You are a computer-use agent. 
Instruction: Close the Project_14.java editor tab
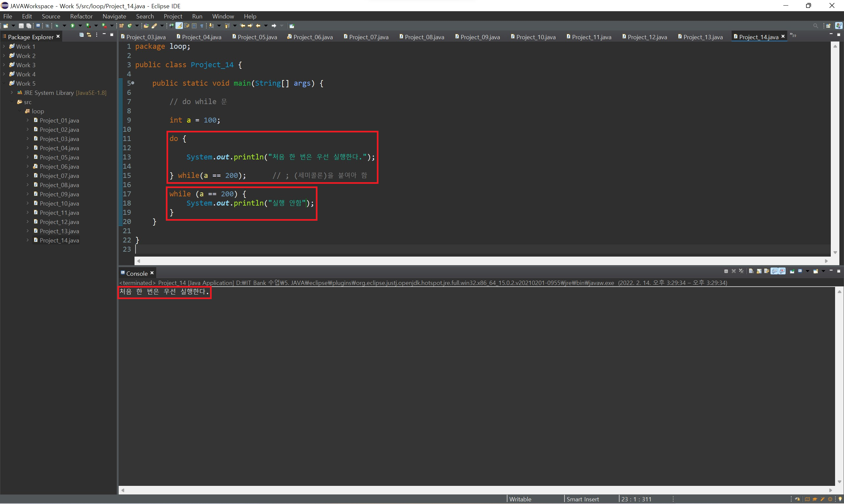(x=783, y=36)
